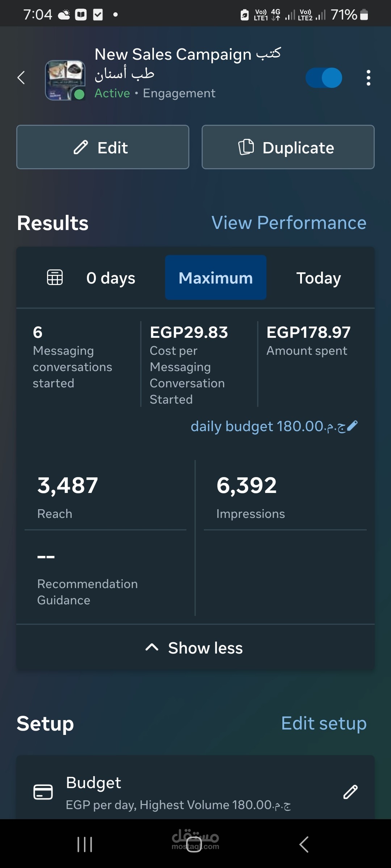Tap the Duplicate button
The image size is (391, 868).
coord(288,147)
